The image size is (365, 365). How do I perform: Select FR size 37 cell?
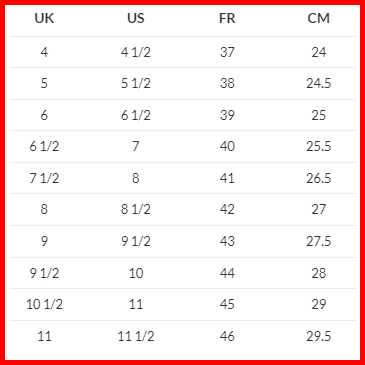point(227,52)
